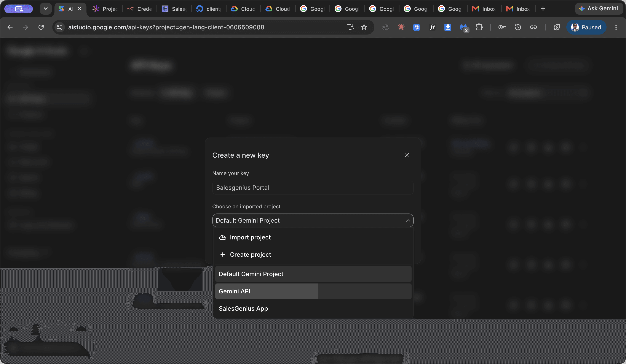
Task: Go forward in browser history
Action: 25,27
